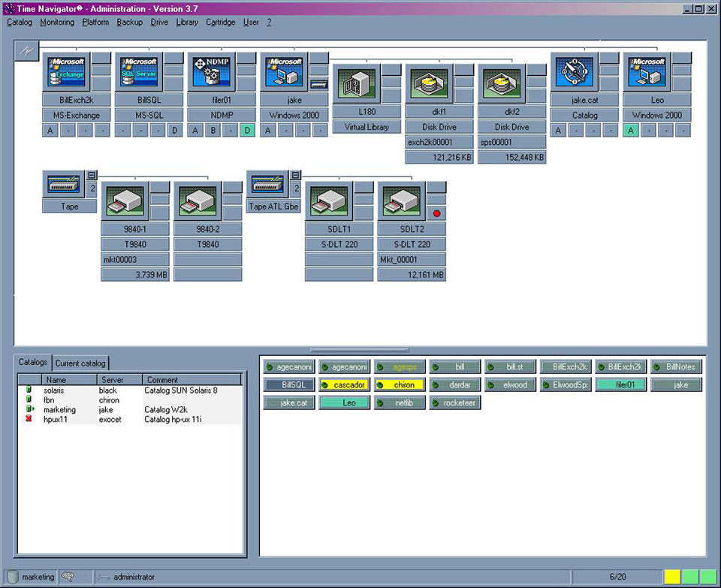Select the jake.cat catalog icon
The width and height of the screenshot is (721, 588).
pos(574,71)
